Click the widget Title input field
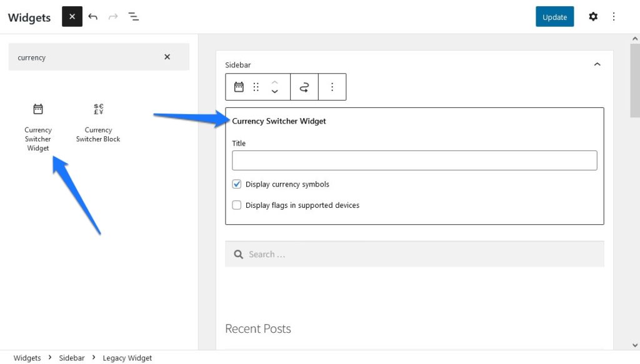640x364 pixels. click(414, 160)
